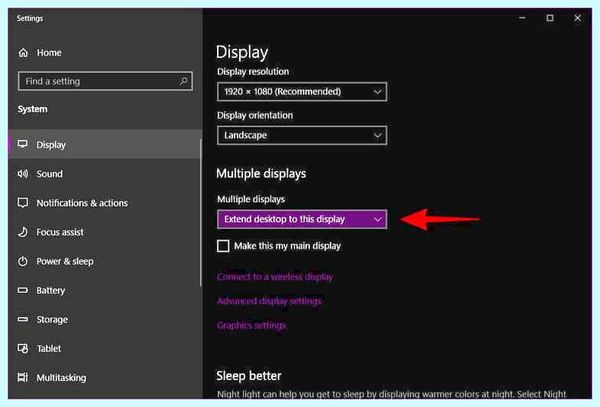This screenshot has width=600, height=407.
Task: Click the Battery icon
Action: [23, 290]
